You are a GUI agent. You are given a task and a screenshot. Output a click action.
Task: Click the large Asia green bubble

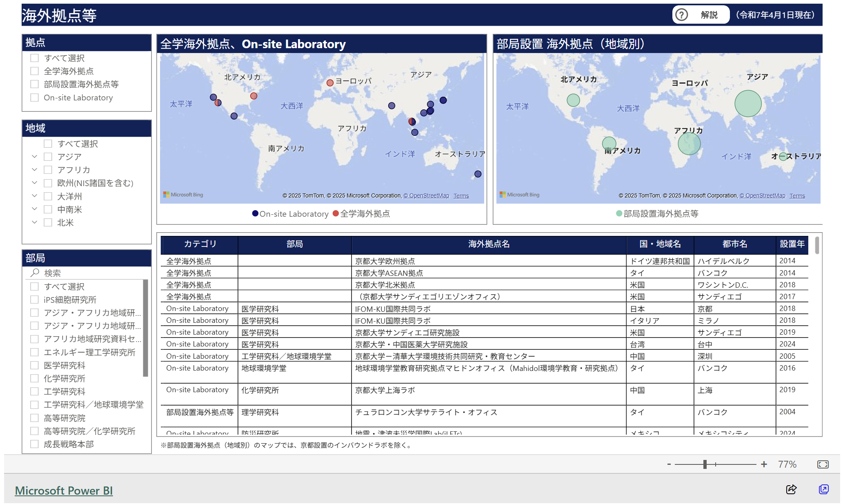747,104
